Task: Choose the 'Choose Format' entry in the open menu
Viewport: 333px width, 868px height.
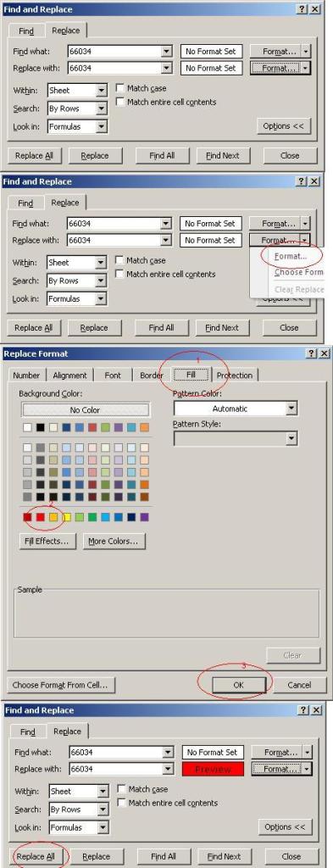Action: tap(299, 272)
